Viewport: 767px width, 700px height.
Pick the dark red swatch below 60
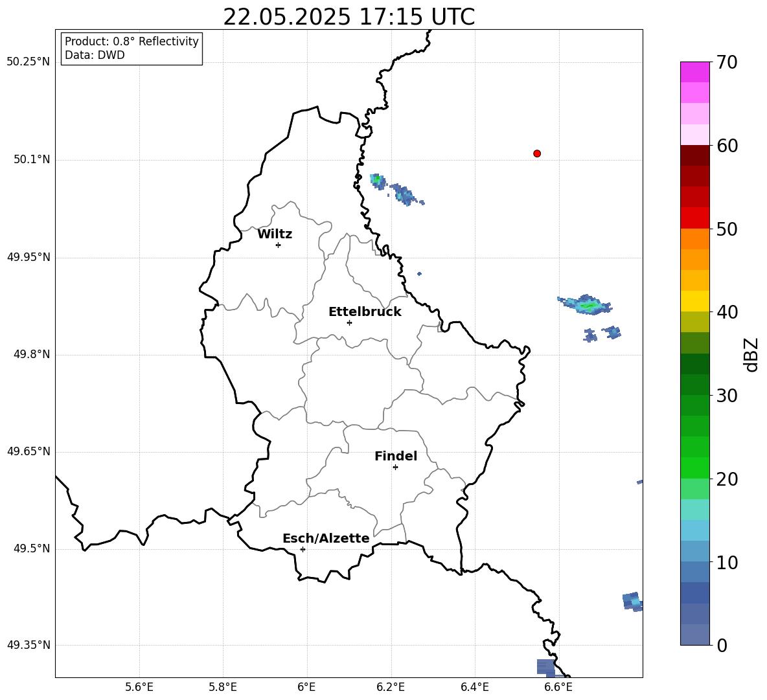pyautogui.click(x=695, y=156)
